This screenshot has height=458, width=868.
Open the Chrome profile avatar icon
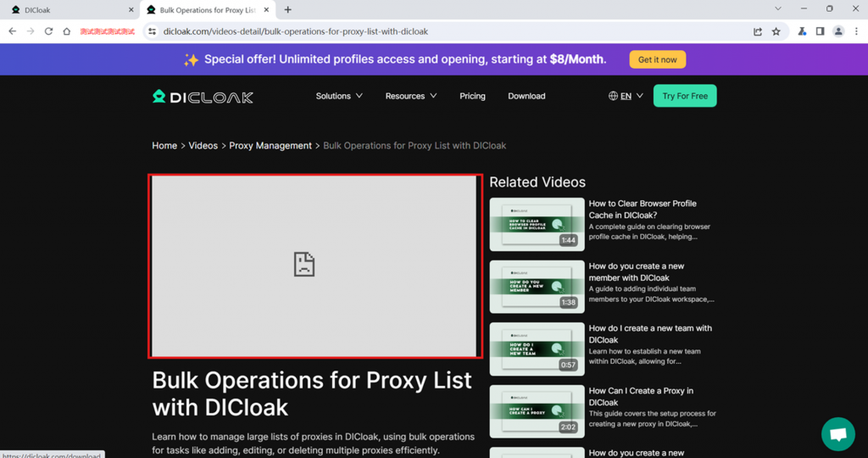pos(838,31)
